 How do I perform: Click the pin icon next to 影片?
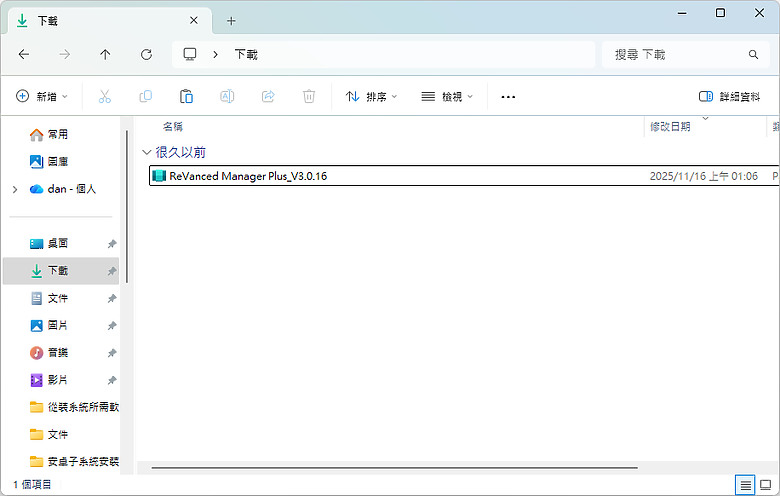pos(112,381)
